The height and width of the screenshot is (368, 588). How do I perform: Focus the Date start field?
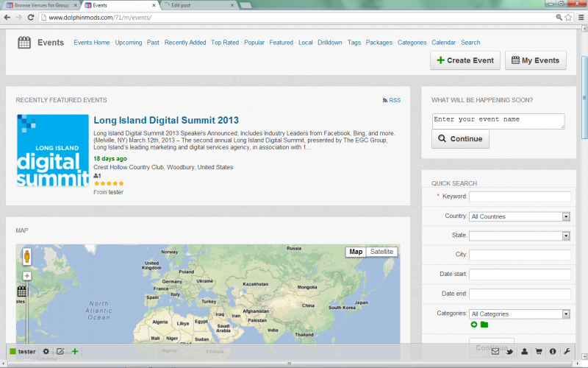[x=520, y=275]
